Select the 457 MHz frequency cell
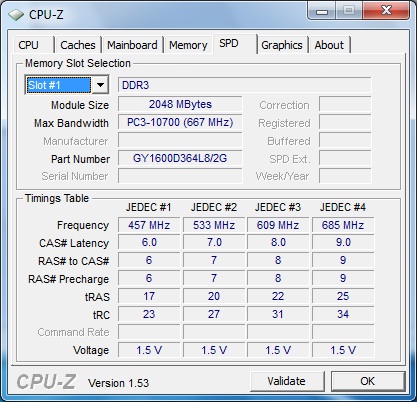The width and height of the screenshot is (417, 402). pos(149,225)
